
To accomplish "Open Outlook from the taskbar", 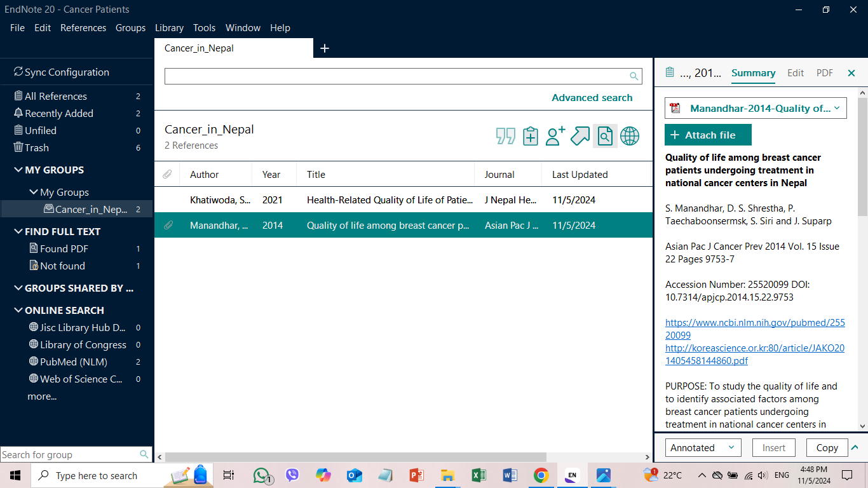I will (354, 475).
